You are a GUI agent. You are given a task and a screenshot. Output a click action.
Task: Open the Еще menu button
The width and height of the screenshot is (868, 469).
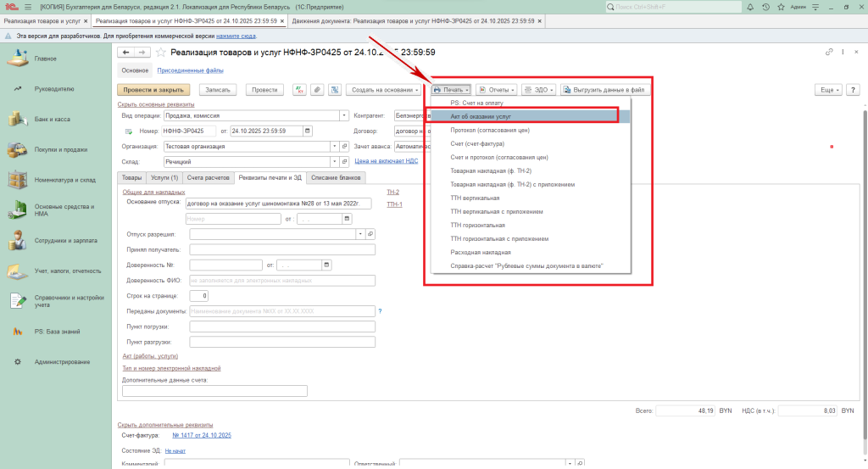826,89
